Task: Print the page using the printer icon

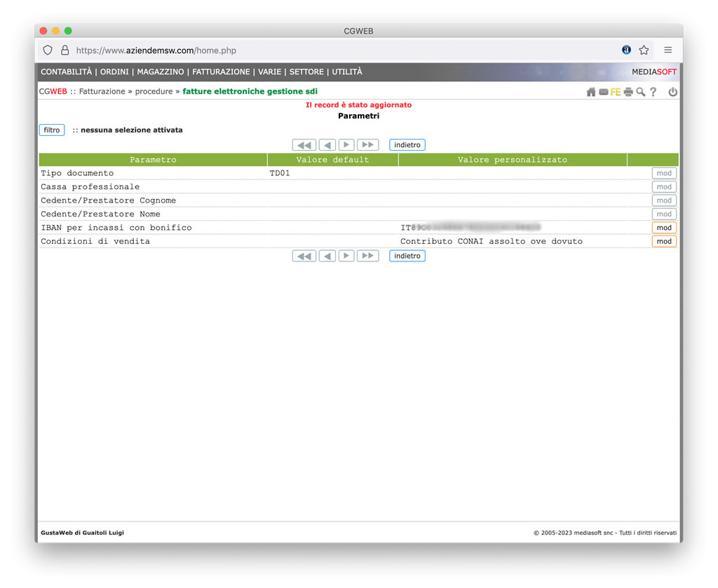Action: [x=628, y=92]
